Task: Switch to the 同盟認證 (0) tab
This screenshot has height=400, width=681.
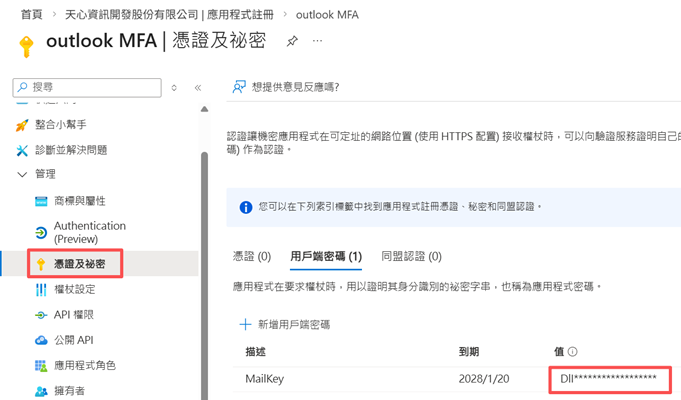Action: (411, 257)
